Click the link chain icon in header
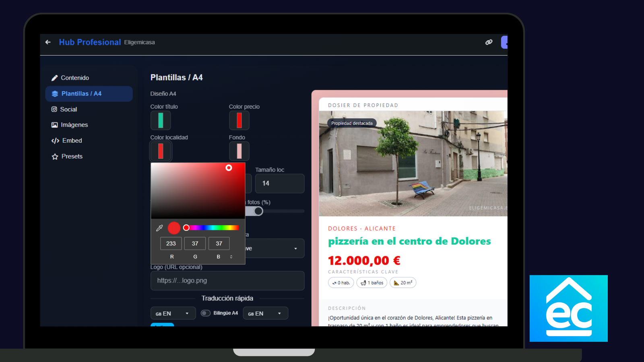 489,42
